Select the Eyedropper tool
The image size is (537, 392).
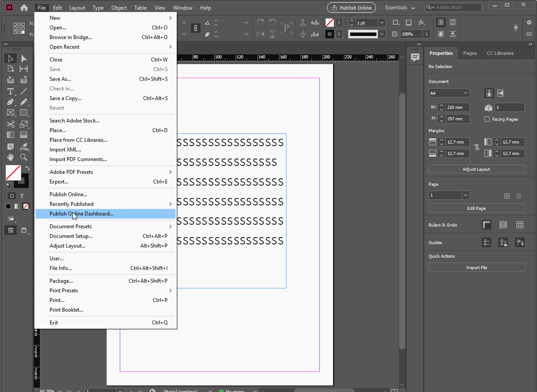[x=24, y=146]
